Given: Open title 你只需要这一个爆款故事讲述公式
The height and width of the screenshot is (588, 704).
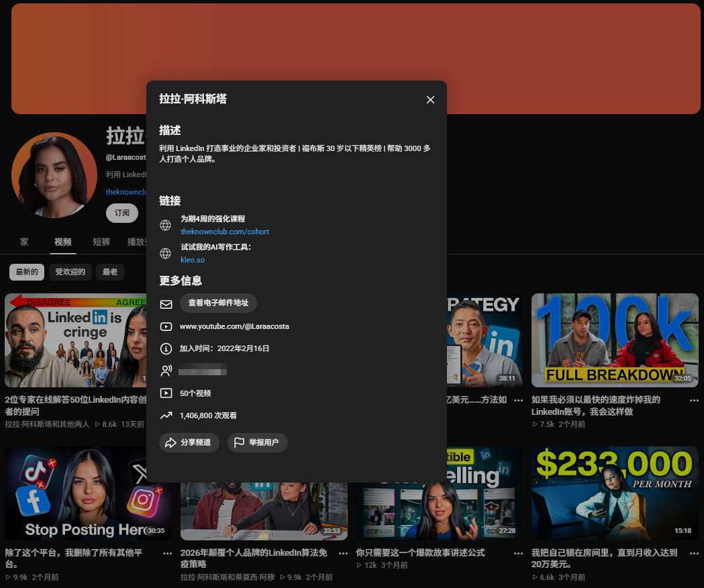Looking at the screenshot, I should 420,553.
